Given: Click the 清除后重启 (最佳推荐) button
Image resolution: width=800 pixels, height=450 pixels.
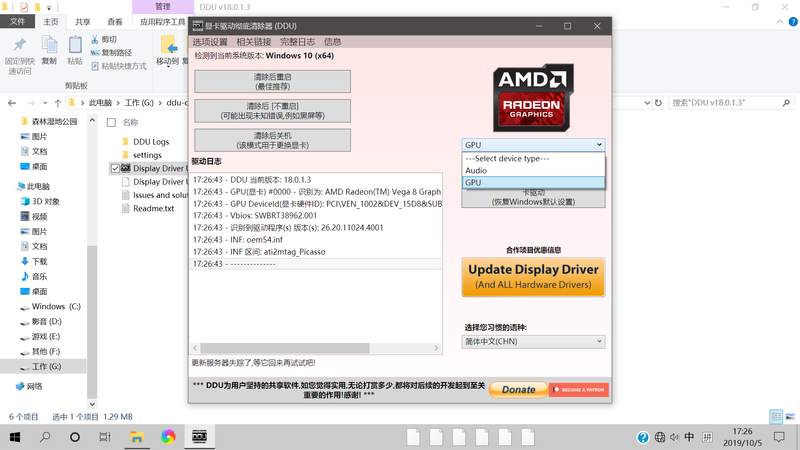Looking at the screenshot, I should [272, 81].
